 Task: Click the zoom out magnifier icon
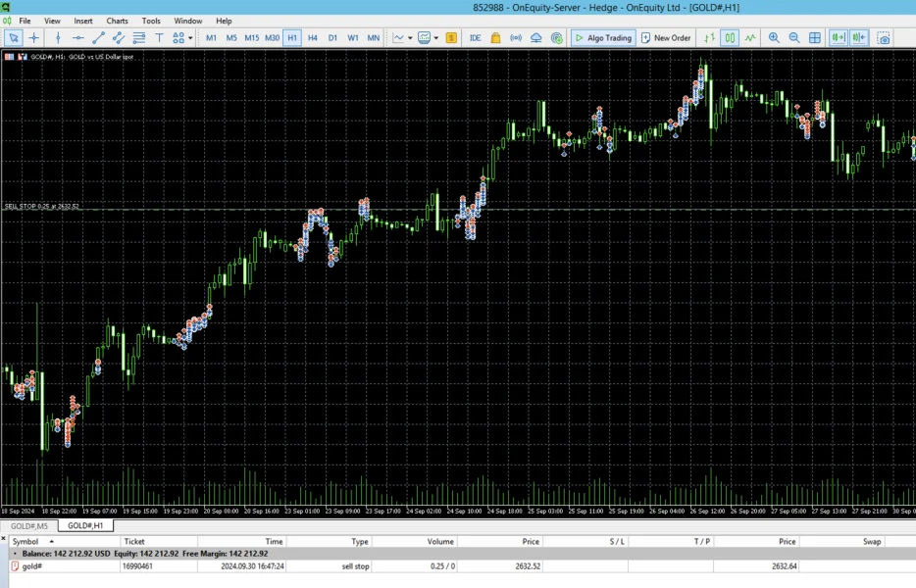794,38
